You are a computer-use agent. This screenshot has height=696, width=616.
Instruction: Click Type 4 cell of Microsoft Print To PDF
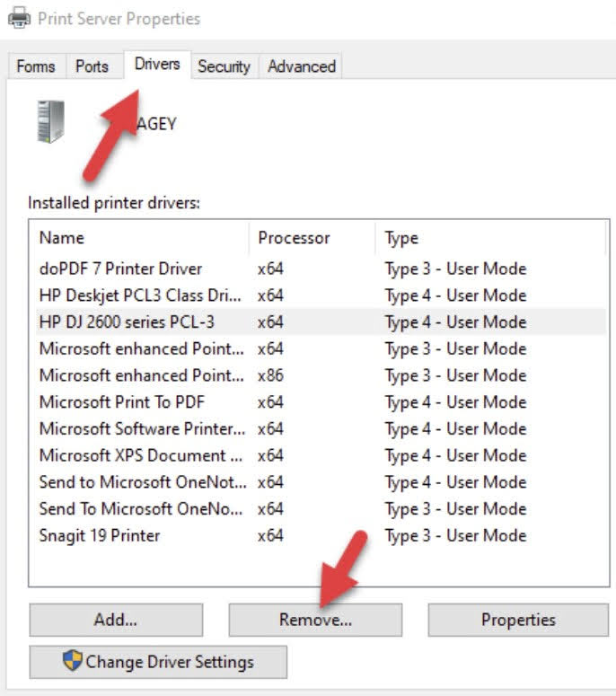[456, 402]
